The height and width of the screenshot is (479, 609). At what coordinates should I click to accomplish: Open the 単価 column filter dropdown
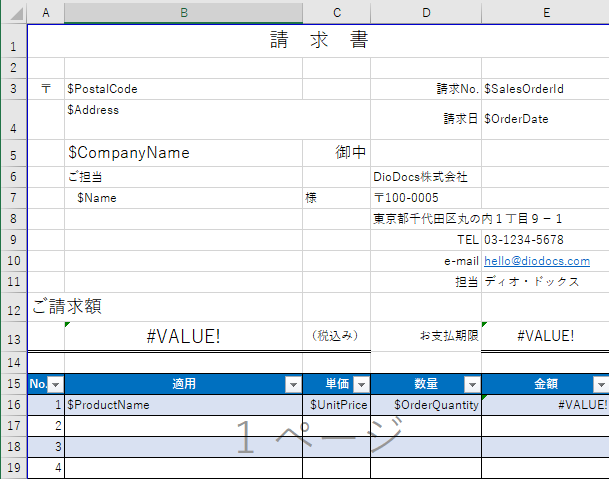[x=361, y=385]
